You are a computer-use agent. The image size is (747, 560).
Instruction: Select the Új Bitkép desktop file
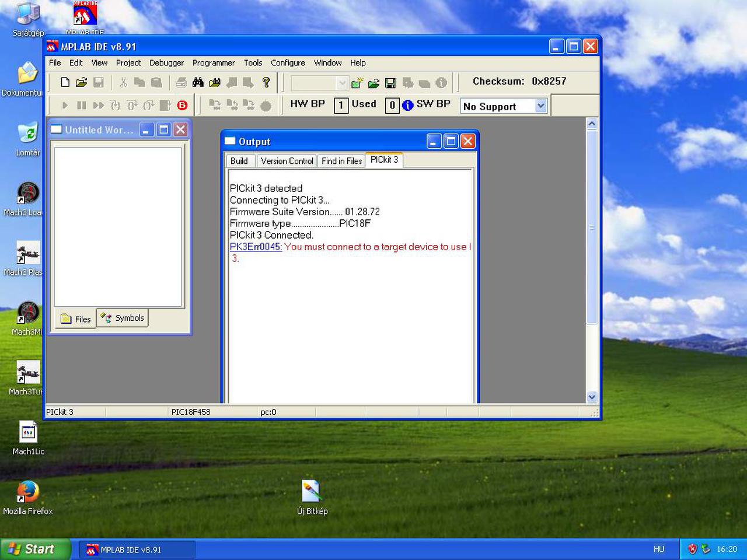tap(312, 498)
